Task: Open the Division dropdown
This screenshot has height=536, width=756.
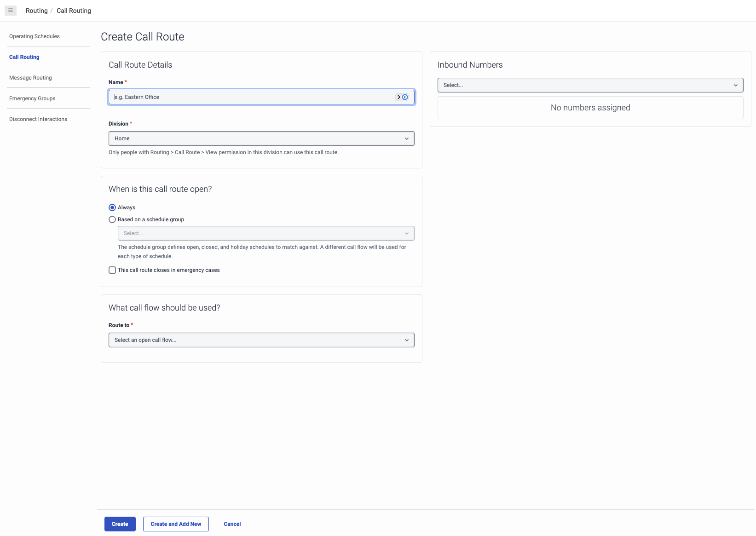Action: 261,138
